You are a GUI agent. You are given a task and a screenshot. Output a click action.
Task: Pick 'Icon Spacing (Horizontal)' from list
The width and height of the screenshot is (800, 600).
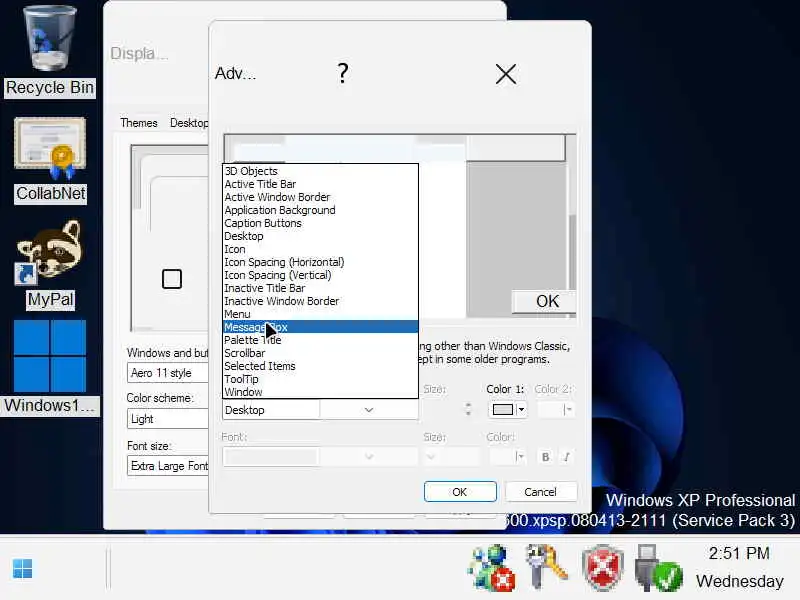[x=320, y=262]
